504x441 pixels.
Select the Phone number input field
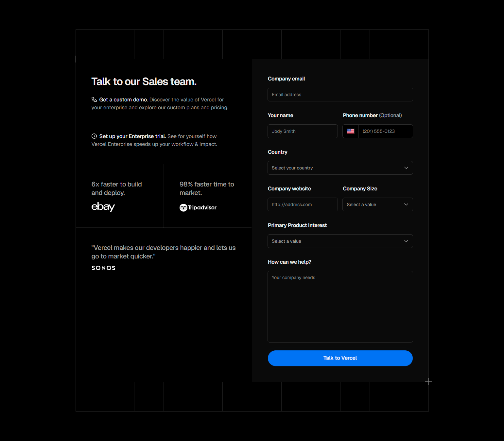click(385, 131)
